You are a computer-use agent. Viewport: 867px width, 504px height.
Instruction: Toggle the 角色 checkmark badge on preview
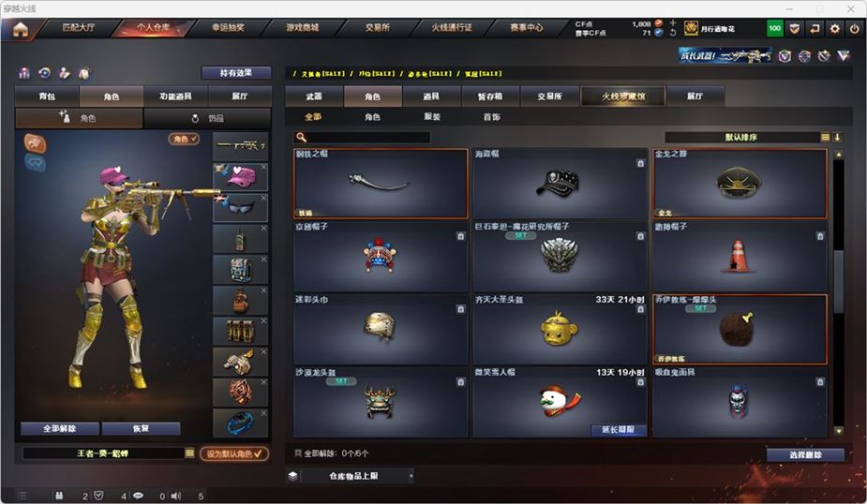pos(184,139)
